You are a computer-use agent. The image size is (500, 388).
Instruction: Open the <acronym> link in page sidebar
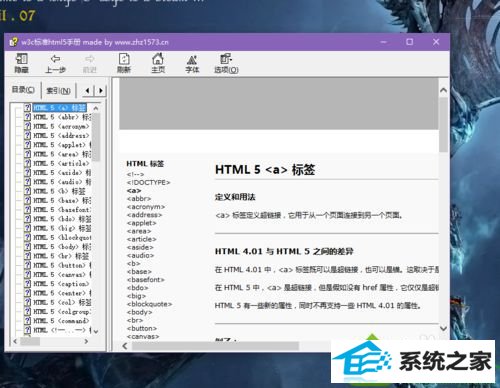pyautogui.click(x=146, y=207)
